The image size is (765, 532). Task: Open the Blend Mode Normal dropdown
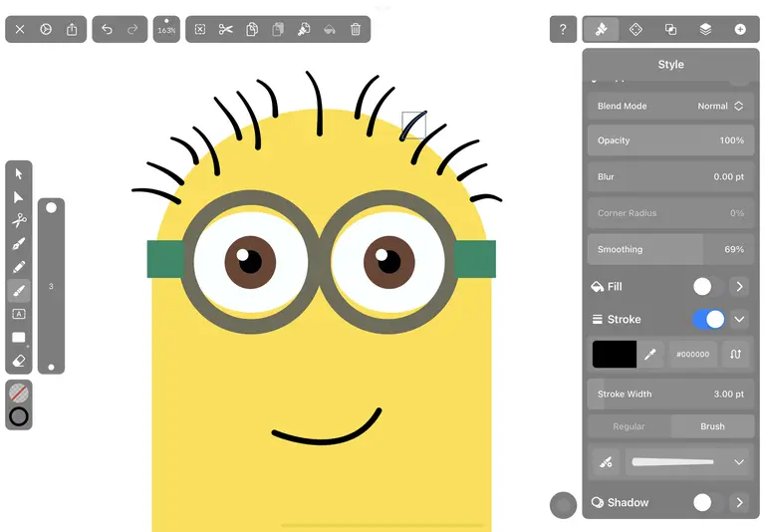click(670, 106)
